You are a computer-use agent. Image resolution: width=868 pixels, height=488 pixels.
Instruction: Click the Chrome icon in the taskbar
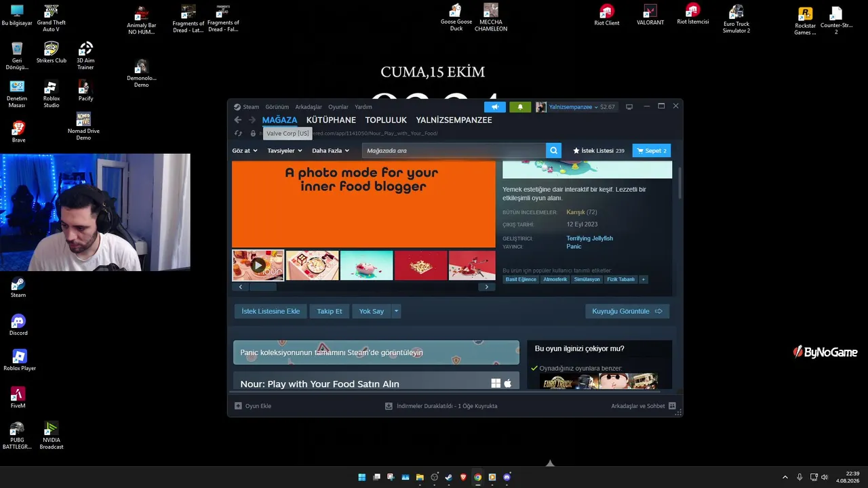(x=478, y=477)
